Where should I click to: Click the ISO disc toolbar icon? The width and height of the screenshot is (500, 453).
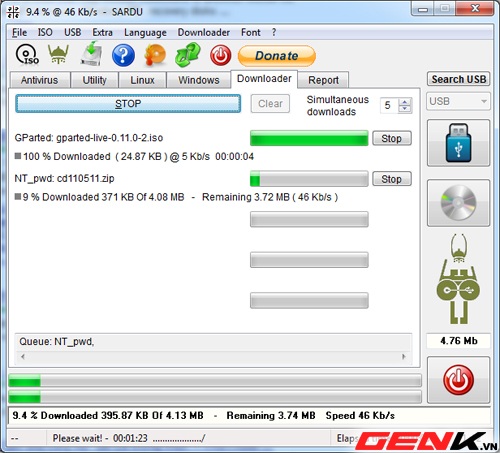(x=27, y=54)
